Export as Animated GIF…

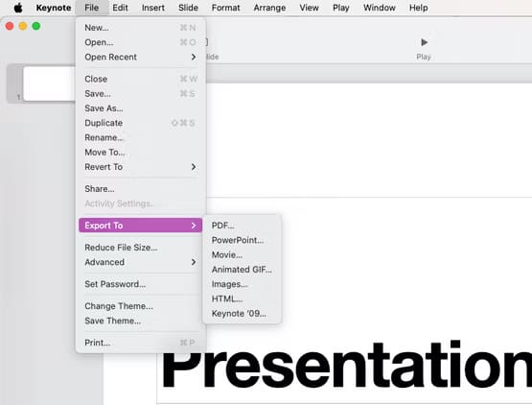243,269
